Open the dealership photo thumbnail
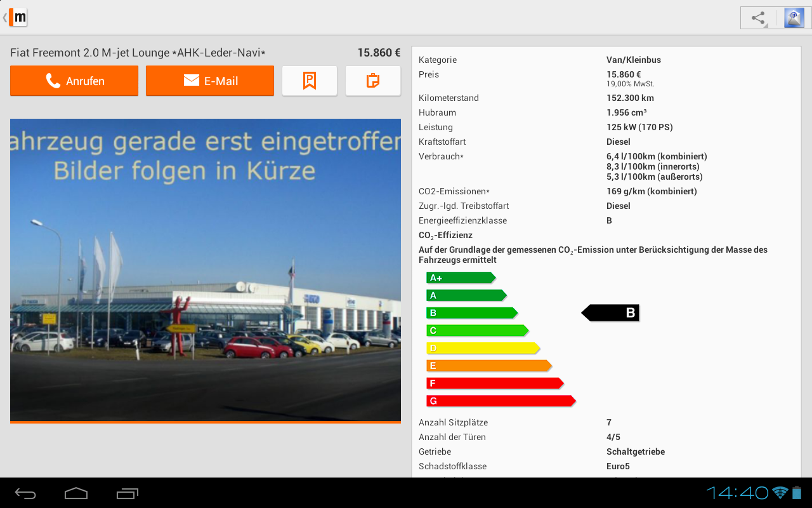The width and height of the screenshot is (812, 508). tap(206, 270)
